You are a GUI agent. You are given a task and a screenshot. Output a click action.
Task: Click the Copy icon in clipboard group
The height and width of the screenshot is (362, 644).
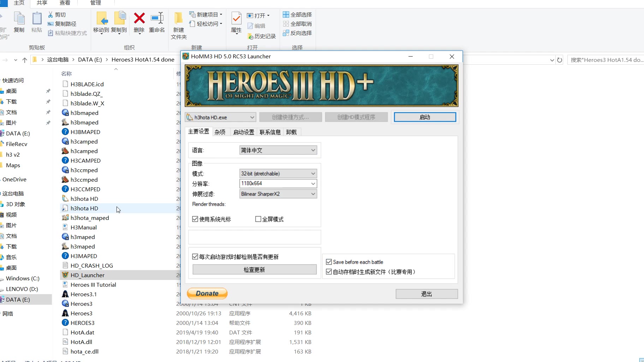pyautogui.click(x=19, y=18)
